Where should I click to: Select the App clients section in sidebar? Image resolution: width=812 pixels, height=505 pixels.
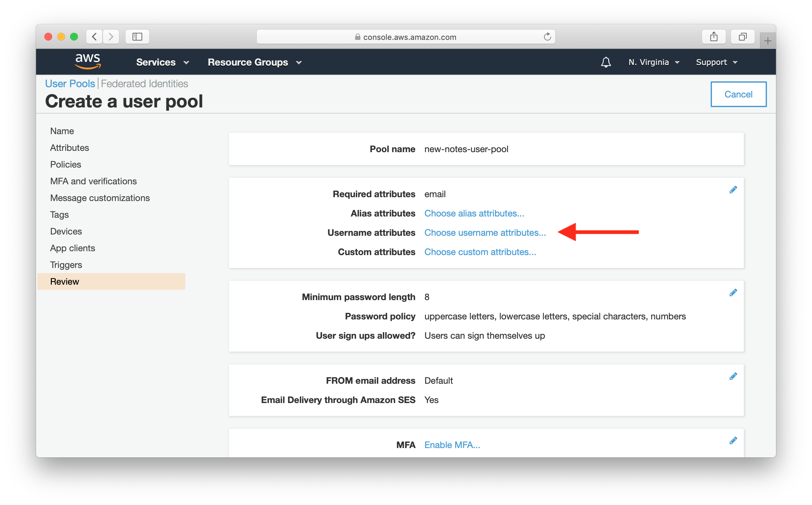(72, 248)
